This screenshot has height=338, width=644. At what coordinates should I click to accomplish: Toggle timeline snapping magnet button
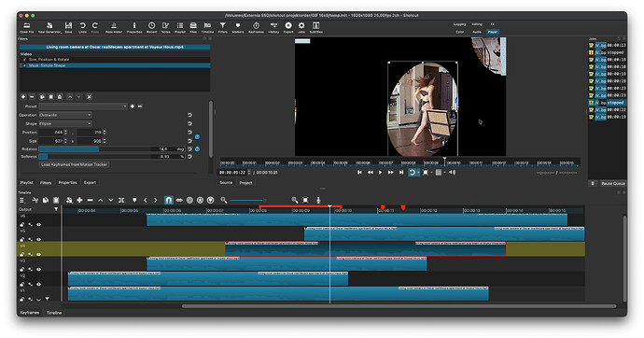pyautogui.click(x=168, y=200)
